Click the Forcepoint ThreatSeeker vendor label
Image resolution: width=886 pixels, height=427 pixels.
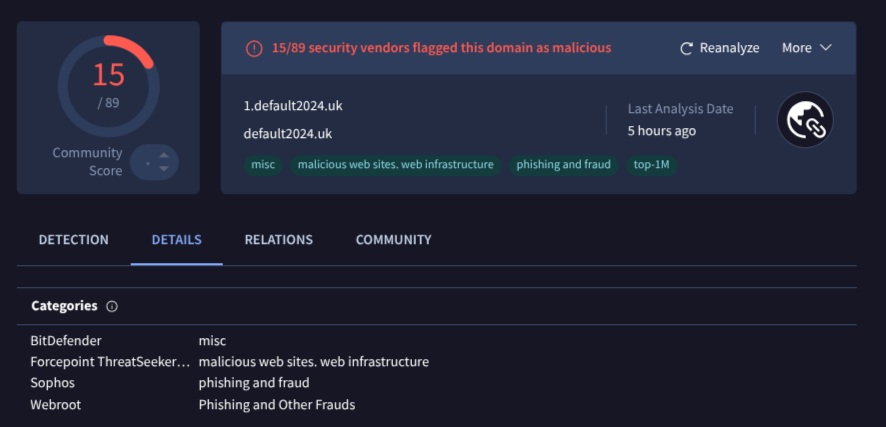coord(110,362)
